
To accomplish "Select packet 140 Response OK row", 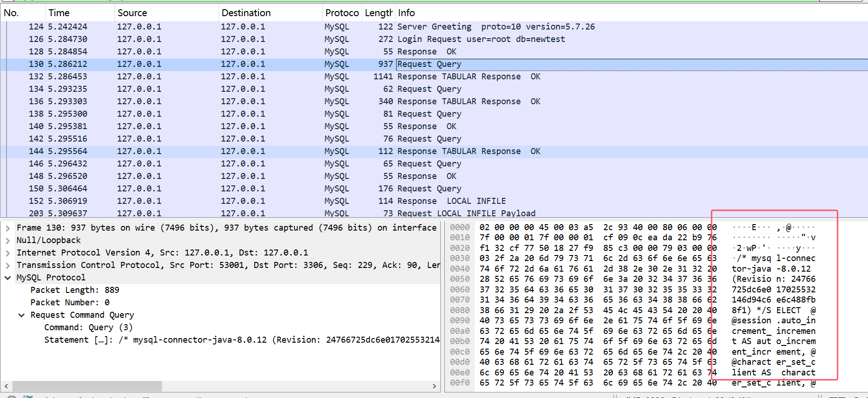I will [x=434, y=126].
